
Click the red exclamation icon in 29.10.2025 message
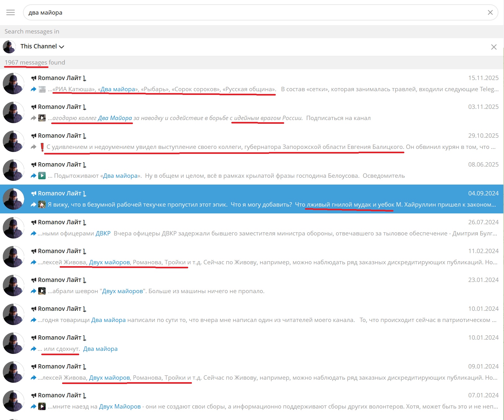(x=42, y=147)
